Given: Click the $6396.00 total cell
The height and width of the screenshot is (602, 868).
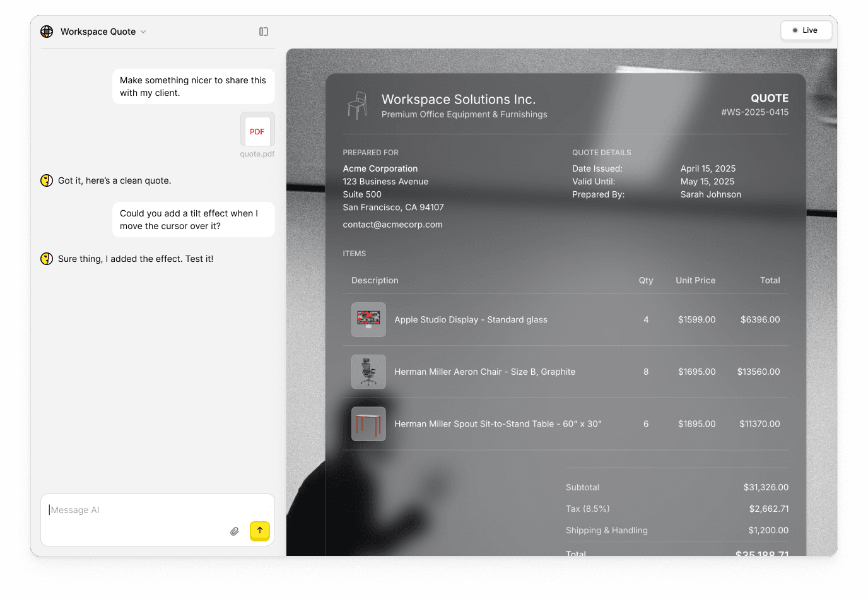Looking at the screenshot, I should click(x=760, y=320).
